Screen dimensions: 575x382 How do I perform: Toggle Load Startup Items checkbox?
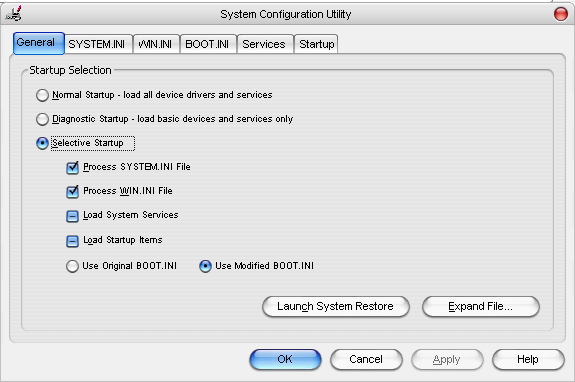pos(73,241)
